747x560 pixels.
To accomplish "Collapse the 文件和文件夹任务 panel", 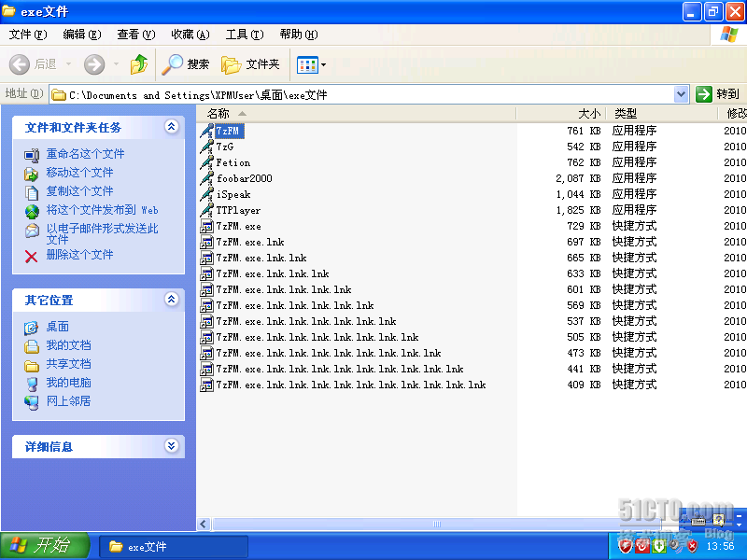I will pyautogui.click(x=172, y=126).
